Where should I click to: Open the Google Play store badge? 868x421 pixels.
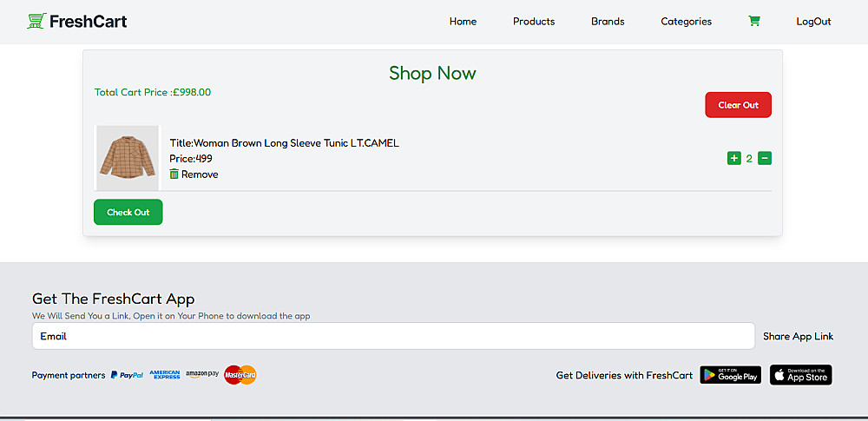731,375
